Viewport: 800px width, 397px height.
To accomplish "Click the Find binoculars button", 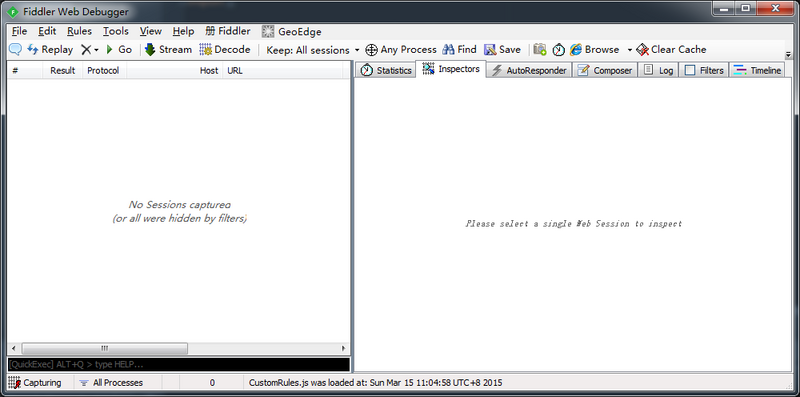I will pyautogui.click(x=459, y=49).
